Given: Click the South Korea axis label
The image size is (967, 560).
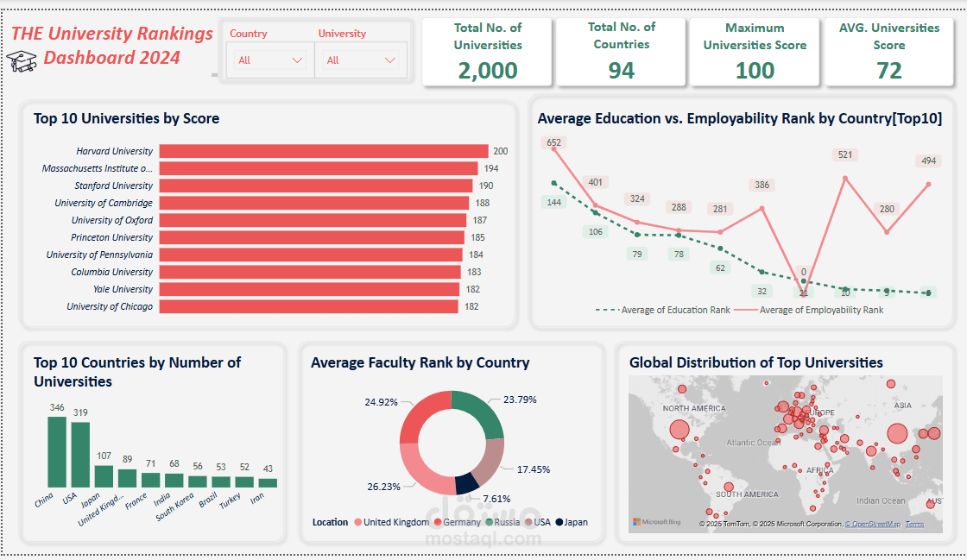Looking at the screenshot, I should click(174, 507).
